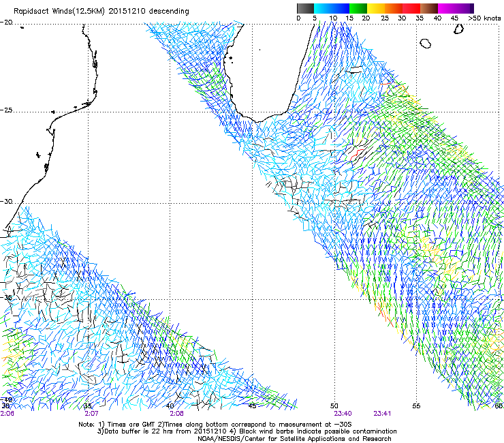The width and height of the screenshot is (504, 443).
Task: Click the 'Rapidsact Winds(12.5KM) 20151210 descending' title
Action: pyautogui.click(x=101, y=12)
